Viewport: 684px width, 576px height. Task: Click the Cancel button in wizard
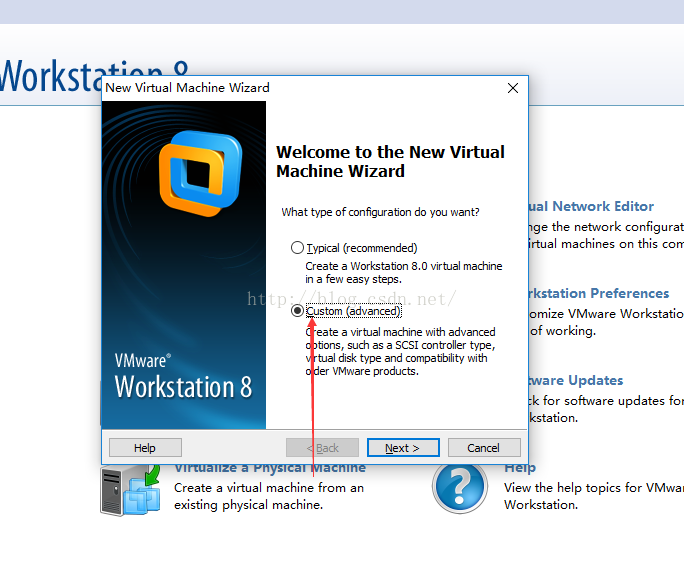(484, 448)
